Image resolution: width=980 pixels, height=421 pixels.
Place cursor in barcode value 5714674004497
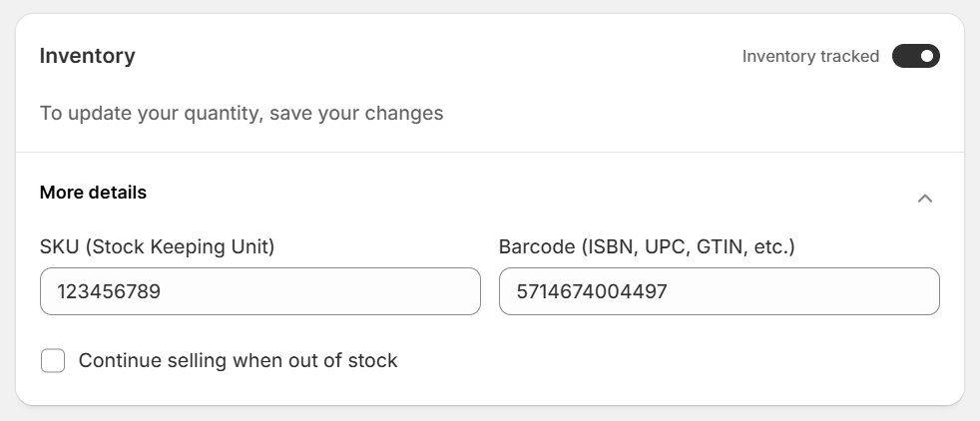click(x=591, y=292)
